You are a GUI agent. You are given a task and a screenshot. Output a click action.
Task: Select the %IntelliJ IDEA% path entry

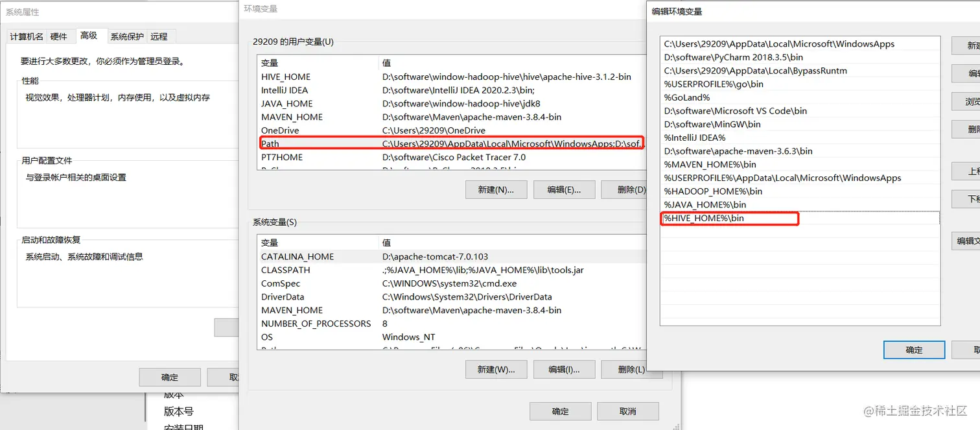pos(800,137)
